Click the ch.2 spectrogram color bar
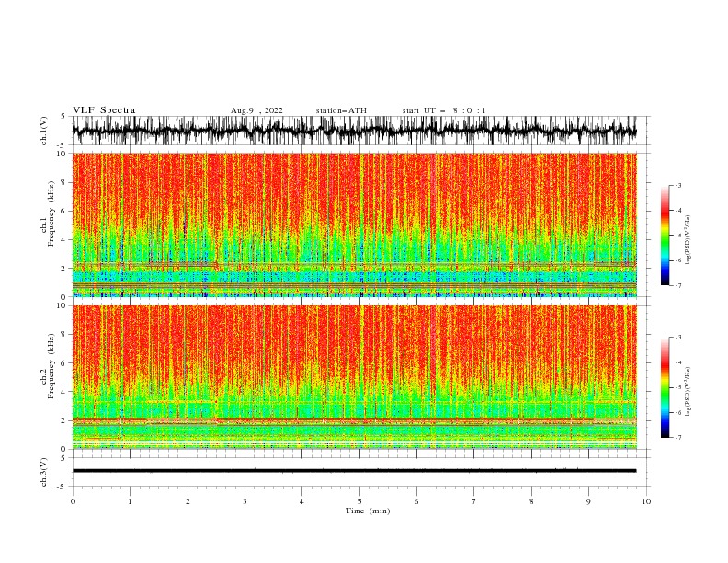Screen dimensions: 728x563 point(665,387)
